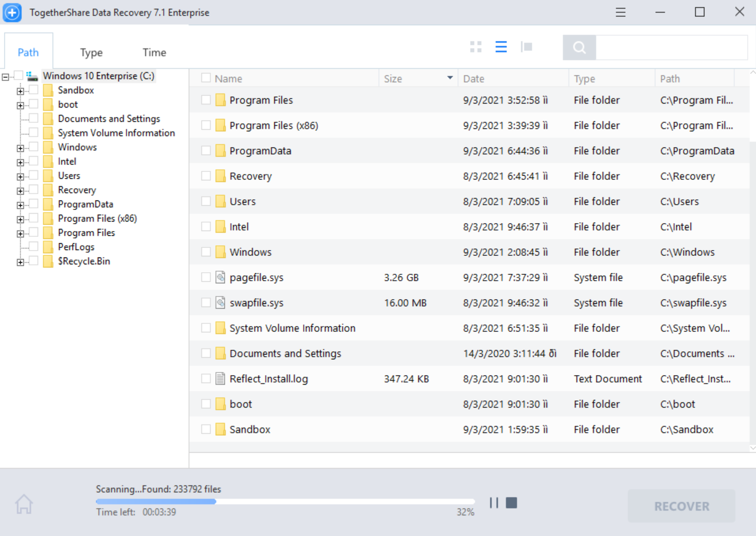Click the TogetherShare app logo icon
Image resolution: width=756 pixels, height=536 pixels.
click(x=12, y=12)
